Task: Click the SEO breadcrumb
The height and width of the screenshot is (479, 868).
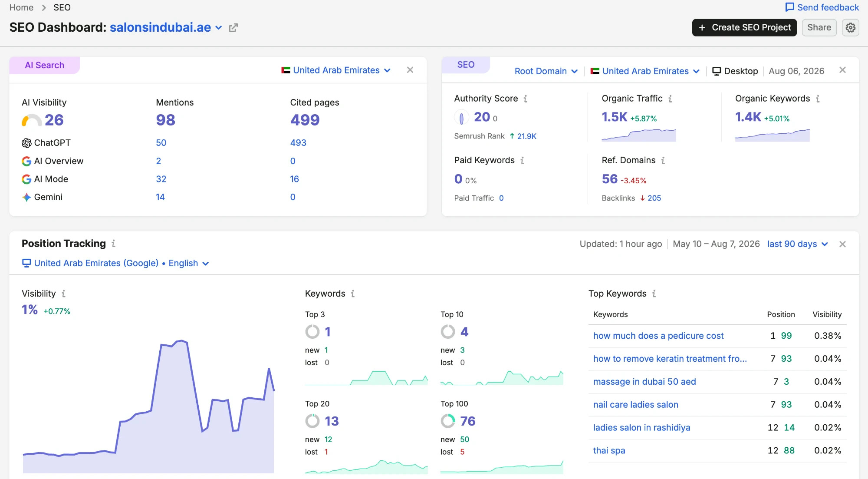Action: 62,7
